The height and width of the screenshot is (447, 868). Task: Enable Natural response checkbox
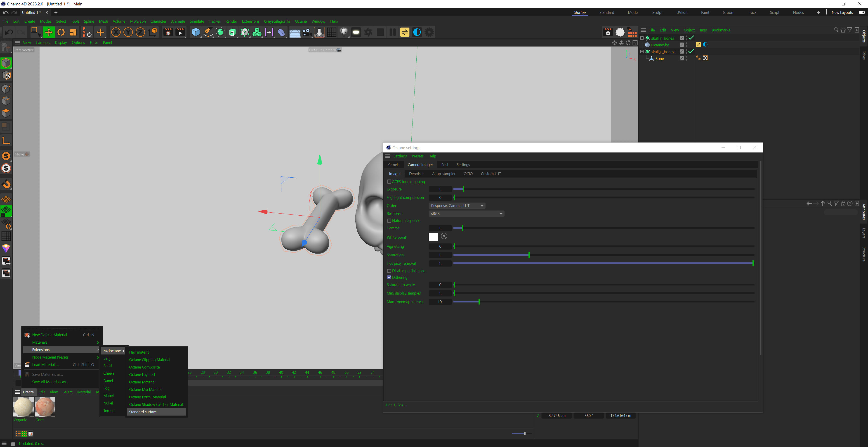(x=389, y=221)
